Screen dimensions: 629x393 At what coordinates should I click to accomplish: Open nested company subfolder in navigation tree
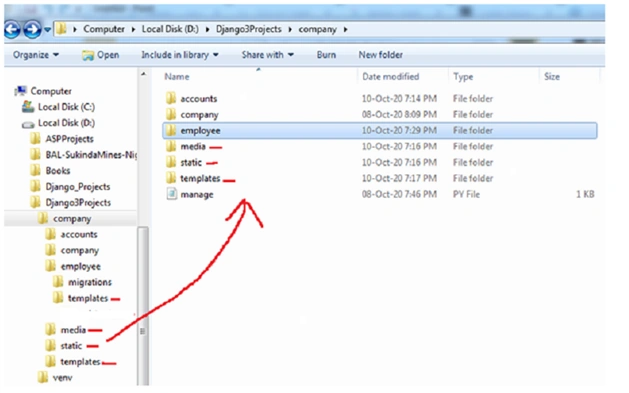80,251
